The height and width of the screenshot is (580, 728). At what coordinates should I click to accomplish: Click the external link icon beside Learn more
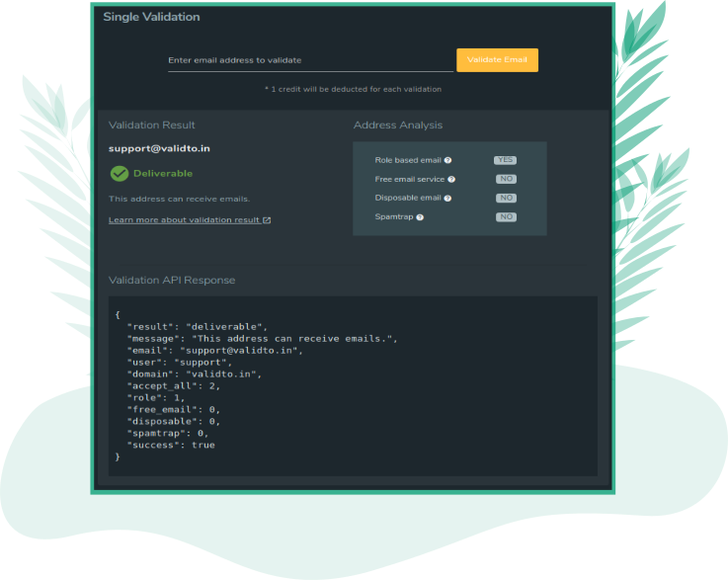coord(267,220)
